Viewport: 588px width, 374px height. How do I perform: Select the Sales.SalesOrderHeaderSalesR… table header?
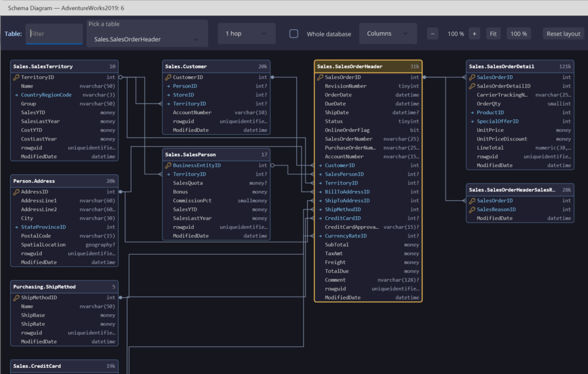[x=520, y=190]
